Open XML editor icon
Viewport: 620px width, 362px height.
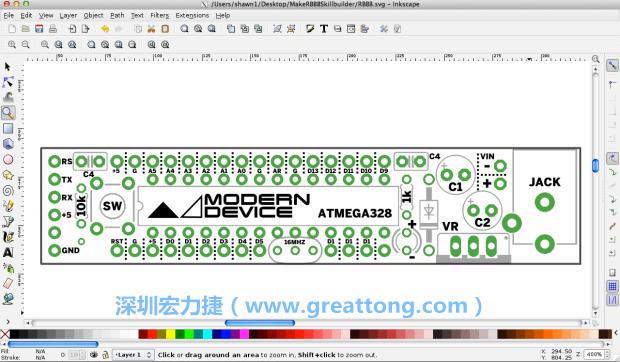[351, 29]
